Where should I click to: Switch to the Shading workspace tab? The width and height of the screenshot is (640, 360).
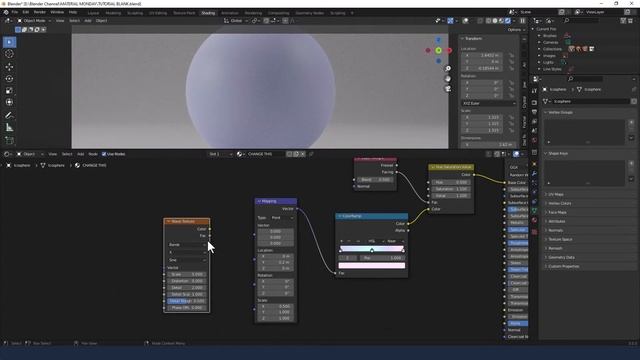(x=208, y=13)
